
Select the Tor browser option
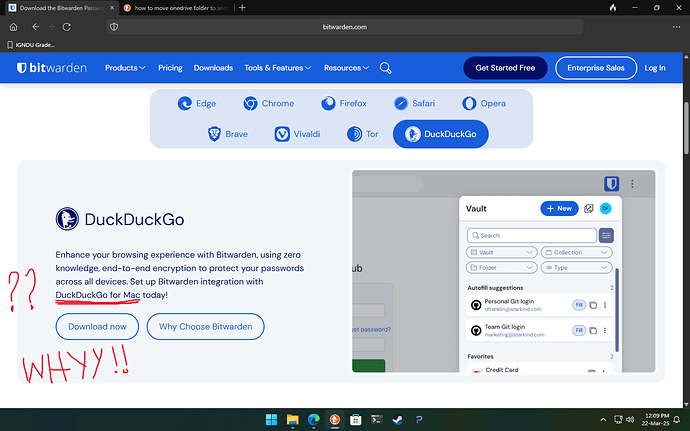pyautogui.click(x=362, y=134)
